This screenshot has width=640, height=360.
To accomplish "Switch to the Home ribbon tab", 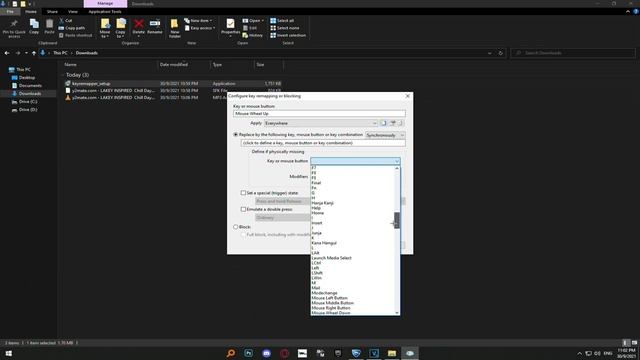I will [x=31, y=12].
